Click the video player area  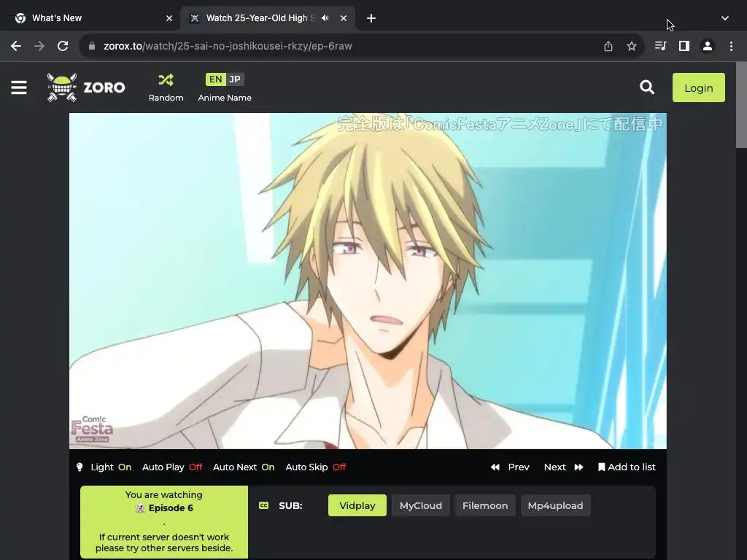pos(368,281)
